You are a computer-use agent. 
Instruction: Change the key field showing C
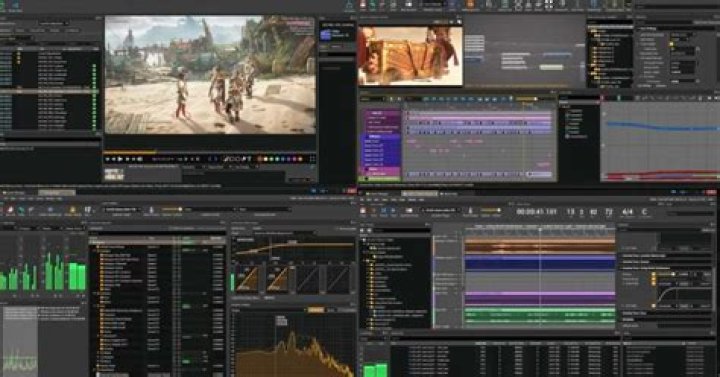point(645,212)
